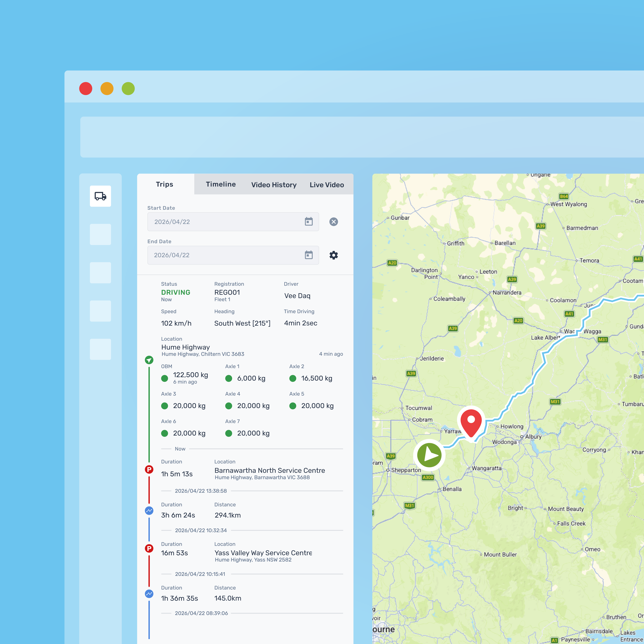Select the 294.1km trip marker icon
This screenshot has height=644, width=644.
pyautogui.click(x=149, y=510)
